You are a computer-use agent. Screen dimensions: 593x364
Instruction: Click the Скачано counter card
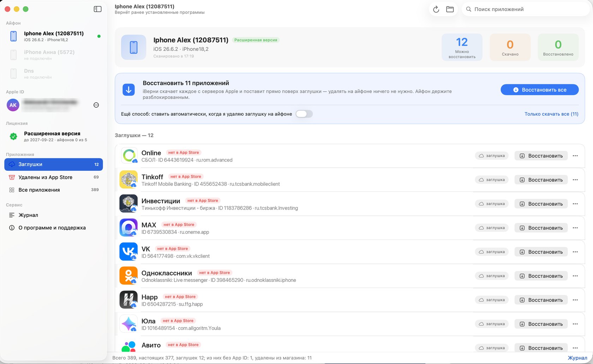[510, 47]
